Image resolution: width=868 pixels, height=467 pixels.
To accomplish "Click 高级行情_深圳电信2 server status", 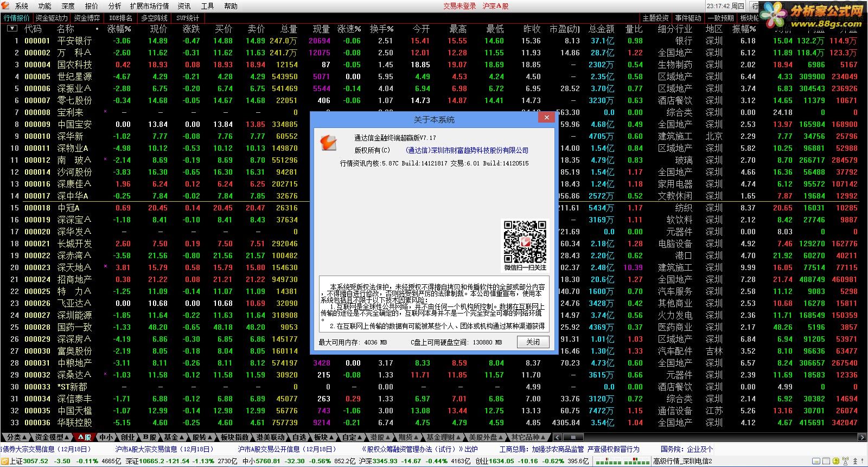I will (x=682, y=461).
